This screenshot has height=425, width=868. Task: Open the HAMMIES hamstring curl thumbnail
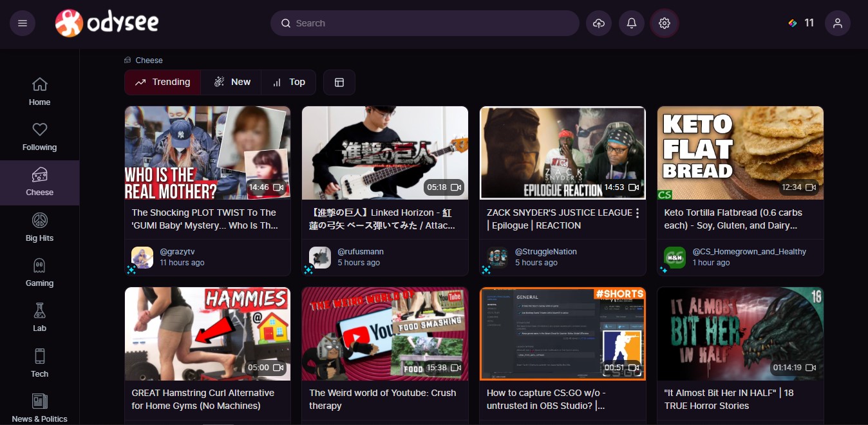207,334
